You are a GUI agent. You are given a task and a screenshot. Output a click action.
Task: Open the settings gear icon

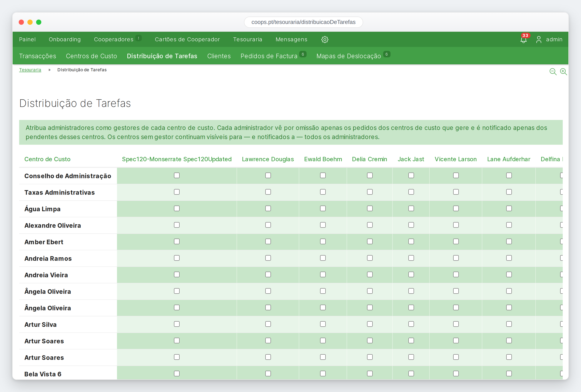pos(324,40)
